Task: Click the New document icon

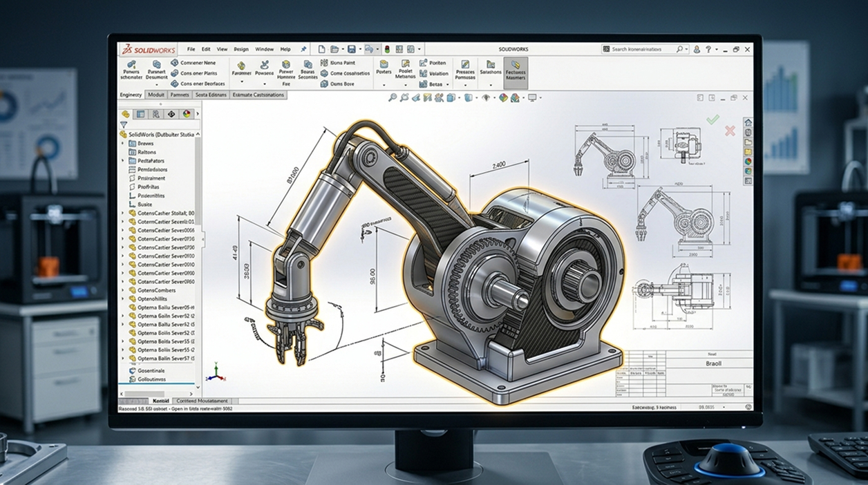Action: 321,49
